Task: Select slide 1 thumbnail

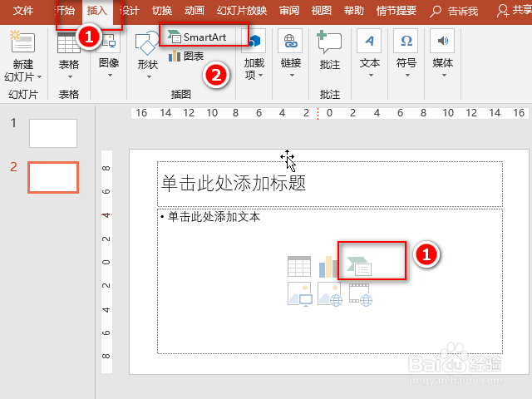Action: [53, 133]
